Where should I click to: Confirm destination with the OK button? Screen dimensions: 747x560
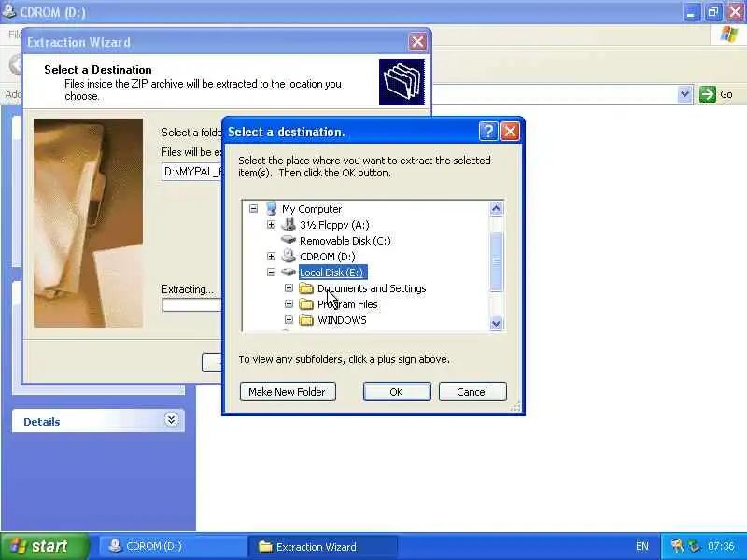[x=397, y=391]
